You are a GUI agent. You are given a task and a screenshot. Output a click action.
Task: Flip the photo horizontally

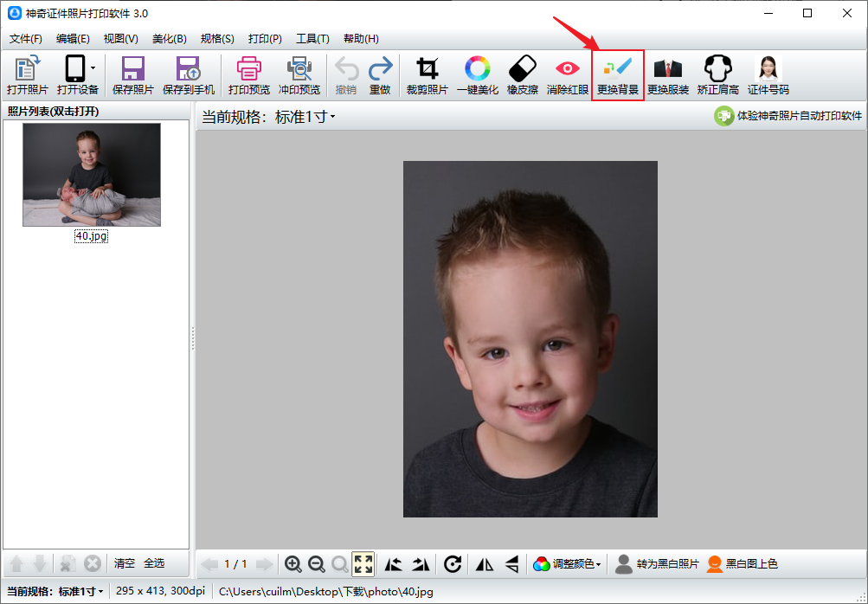[485, 564]
